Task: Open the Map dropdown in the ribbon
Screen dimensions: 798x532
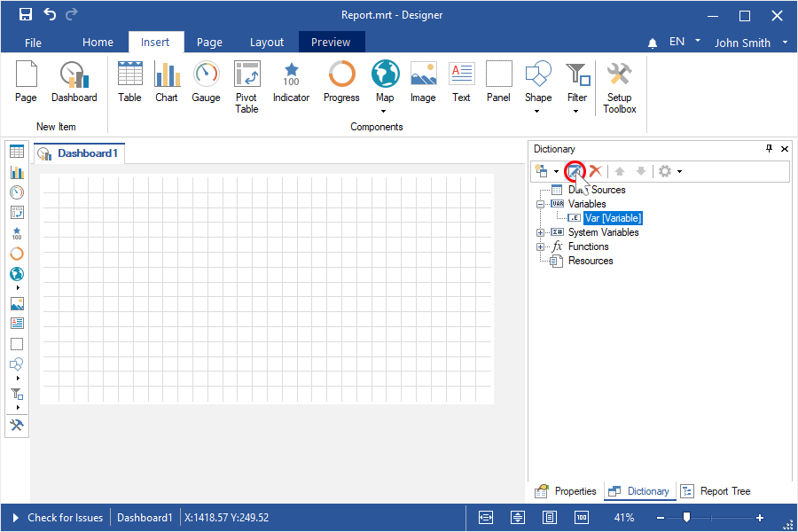Action: pyautogui.click(x=384, y=111)
